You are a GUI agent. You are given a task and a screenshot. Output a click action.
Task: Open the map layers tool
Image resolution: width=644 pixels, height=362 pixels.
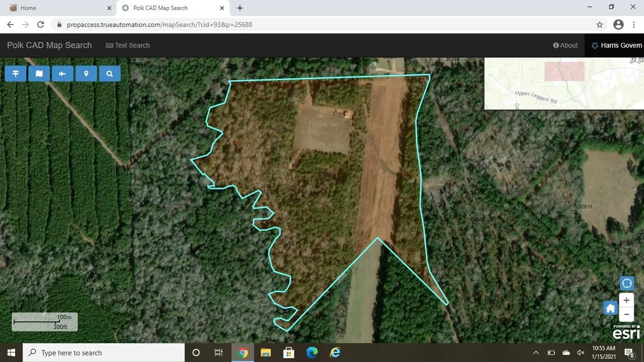16,74
